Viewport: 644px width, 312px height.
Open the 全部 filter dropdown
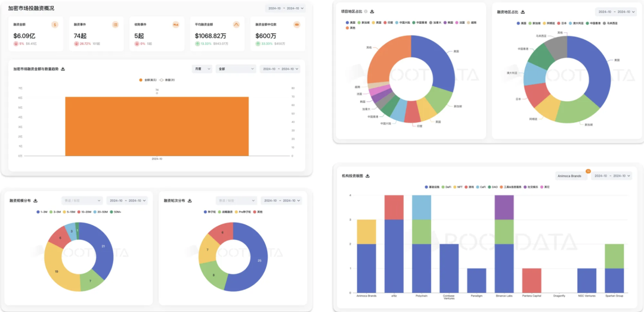[x=236, y=69]
